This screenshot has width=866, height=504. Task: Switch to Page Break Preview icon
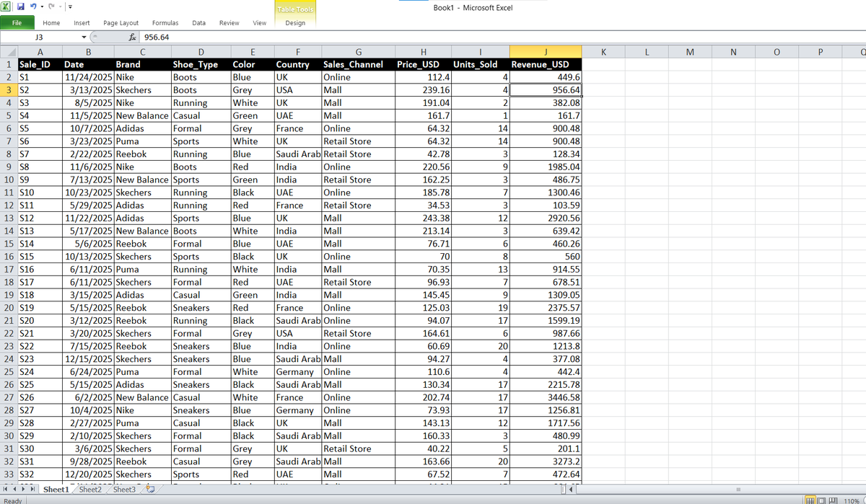[833, 500]
